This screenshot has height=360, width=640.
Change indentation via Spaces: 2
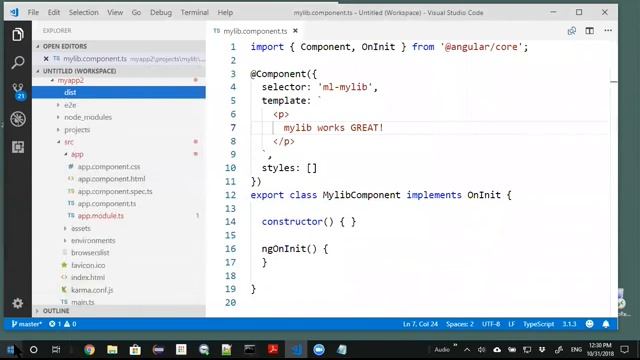(x=460, y=324)
